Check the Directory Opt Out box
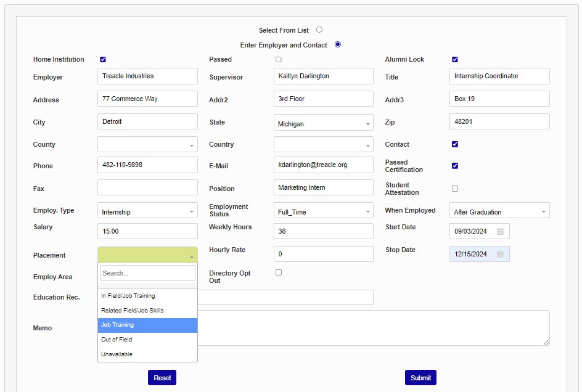The height and width of the screenshot is (392, 582). pyautogui.click(x=279, y=272)
